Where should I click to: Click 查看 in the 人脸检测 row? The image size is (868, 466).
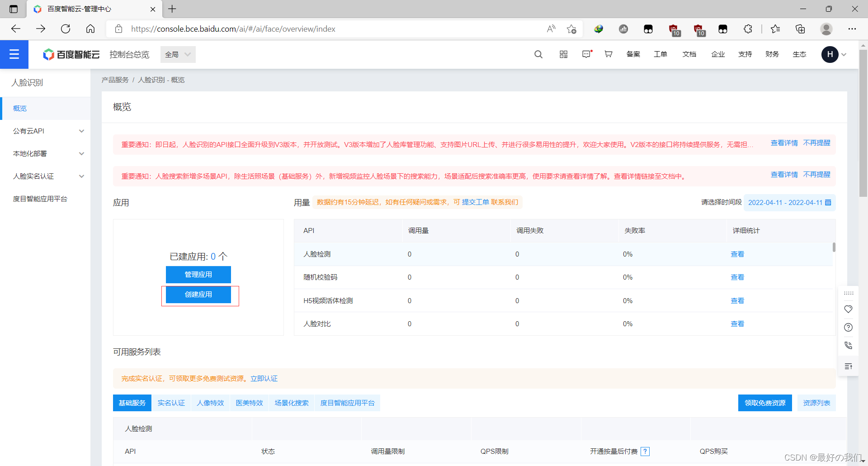coord(737,254)
